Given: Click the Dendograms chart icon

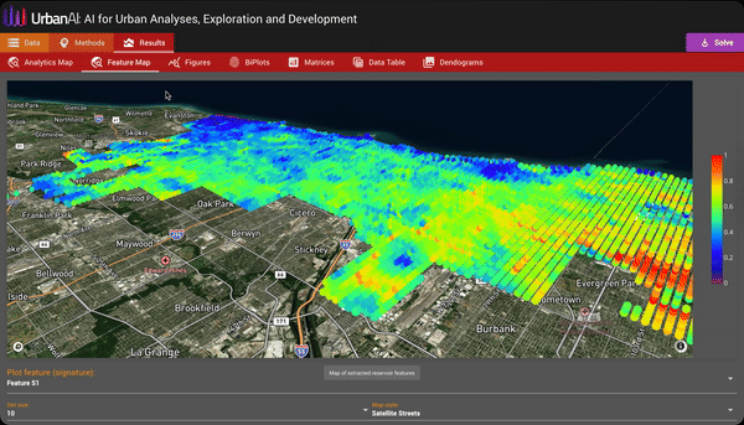Looking at the screenshot, I should (428, 62).
